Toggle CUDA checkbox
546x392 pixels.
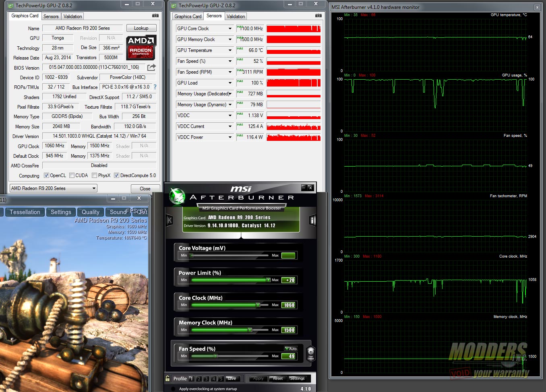pyautogui.click(x=72, y=175)
